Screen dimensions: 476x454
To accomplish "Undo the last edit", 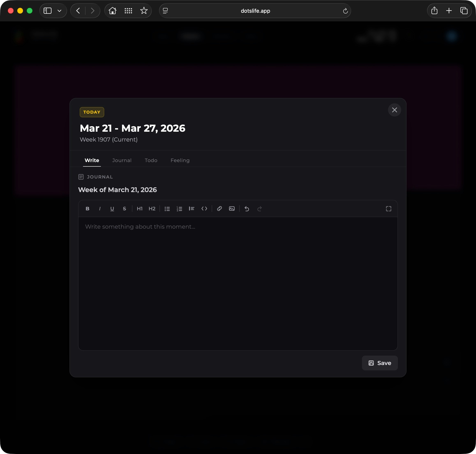I will [x=247, y=209].
